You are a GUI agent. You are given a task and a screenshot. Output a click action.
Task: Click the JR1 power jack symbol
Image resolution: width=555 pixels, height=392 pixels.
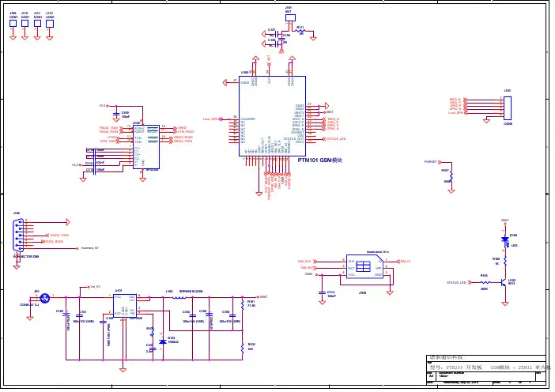point(44,298)
